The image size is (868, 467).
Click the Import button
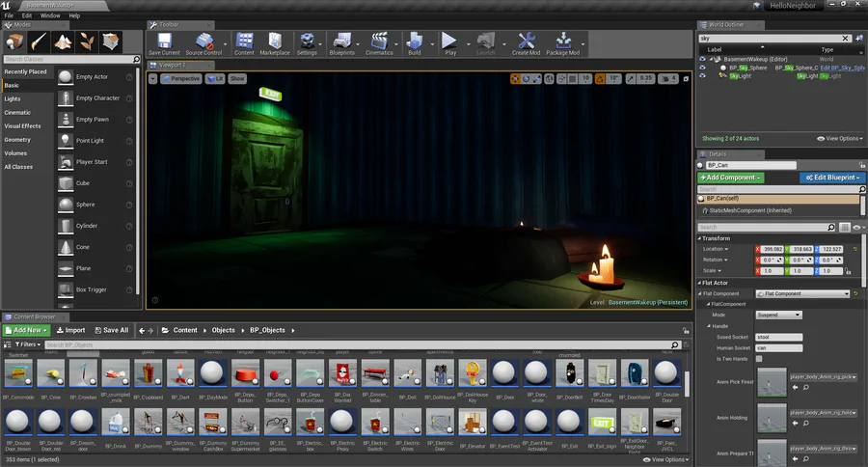coord(70,330)
